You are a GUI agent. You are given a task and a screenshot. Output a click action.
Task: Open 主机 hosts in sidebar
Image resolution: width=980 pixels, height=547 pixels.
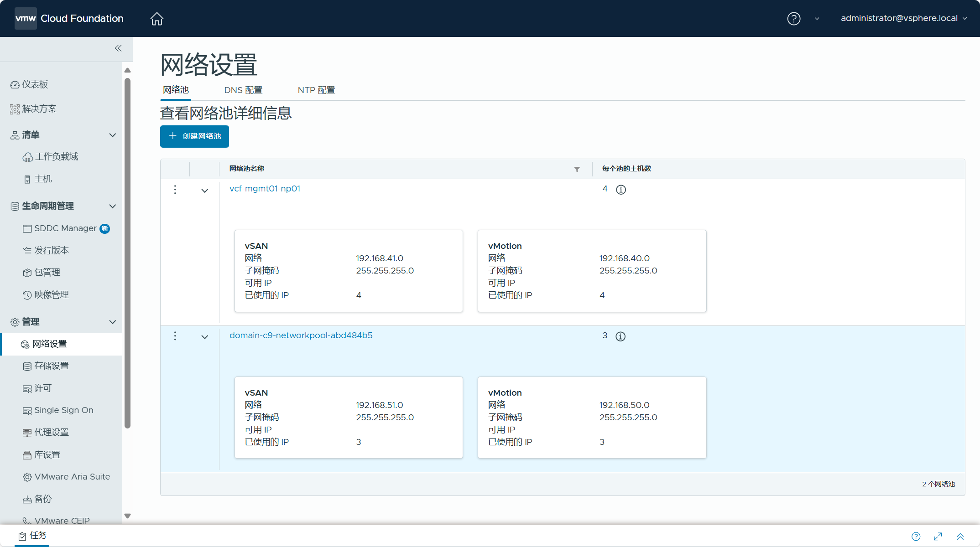click(38, 179)
